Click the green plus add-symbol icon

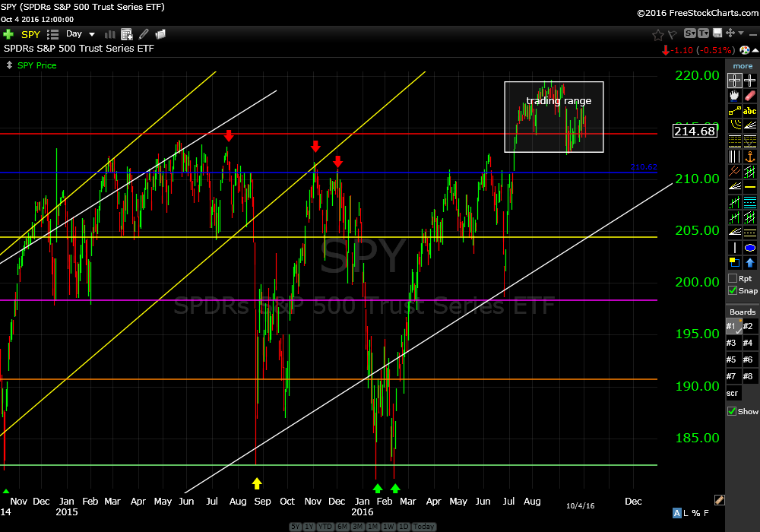(8, 34)
